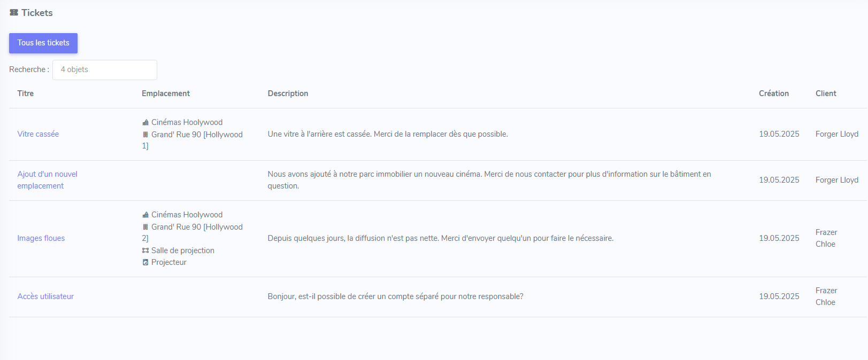Click the building icon beside Grand' Rue 90 [Hollywood 1]
Image resolution: width=868 pixels, height=360 pixels.
[145, 135]
